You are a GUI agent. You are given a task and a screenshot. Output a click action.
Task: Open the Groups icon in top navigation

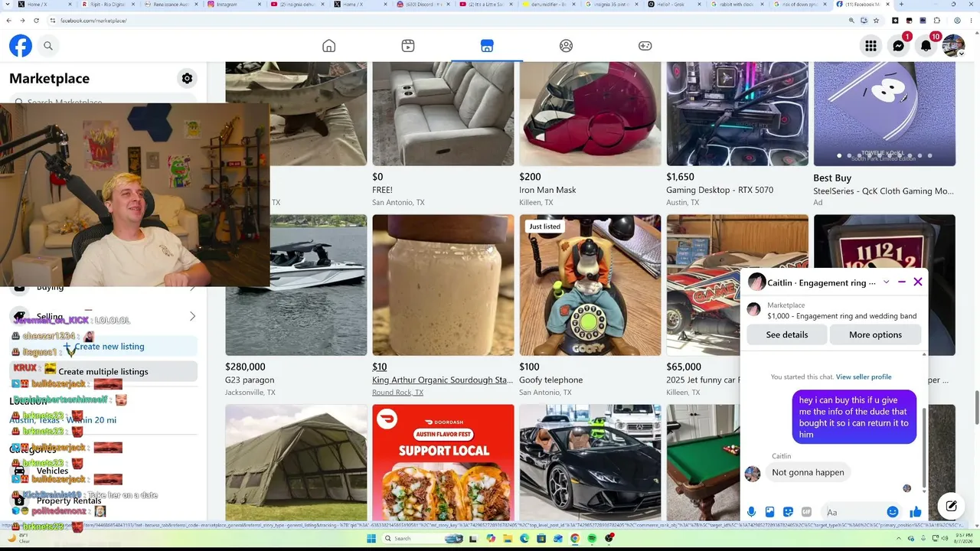[566, 46]
